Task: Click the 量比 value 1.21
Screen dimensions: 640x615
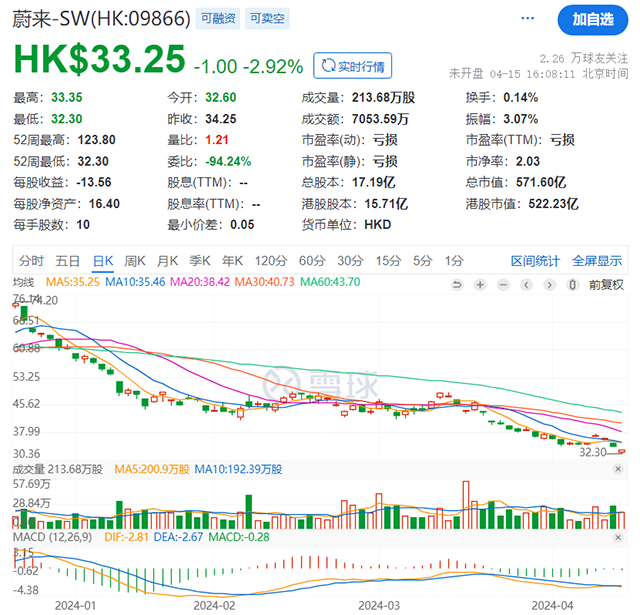Action: (217, 140)
